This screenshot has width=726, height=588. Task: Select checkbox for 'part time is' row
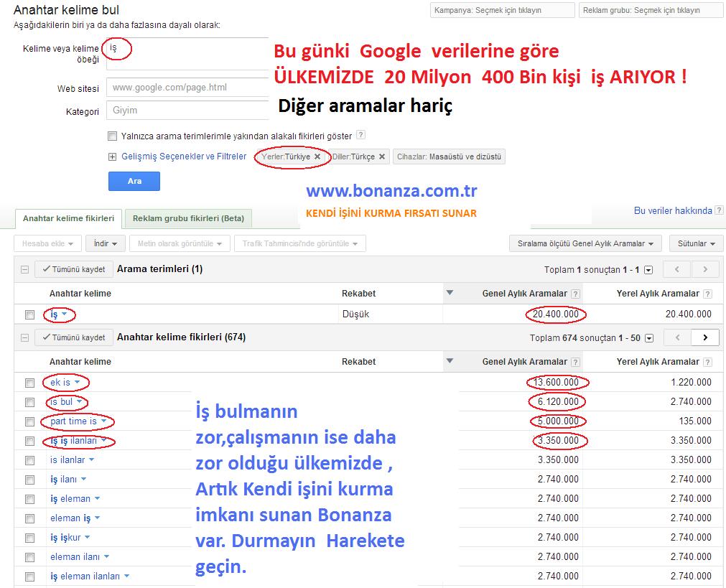[30, 421]
